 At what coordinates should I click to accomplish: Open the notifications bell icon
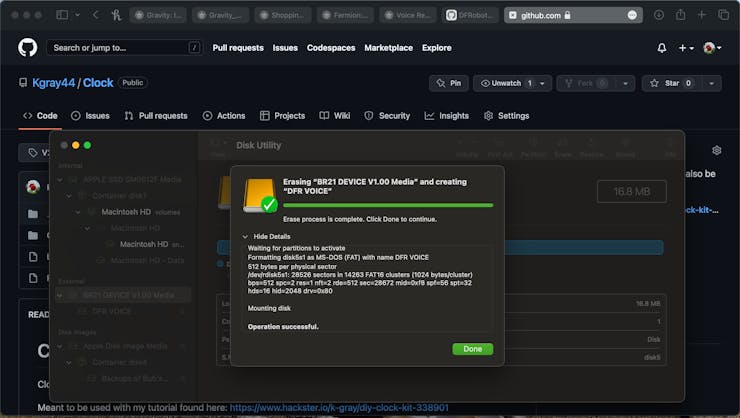click(x=661, y=48)
